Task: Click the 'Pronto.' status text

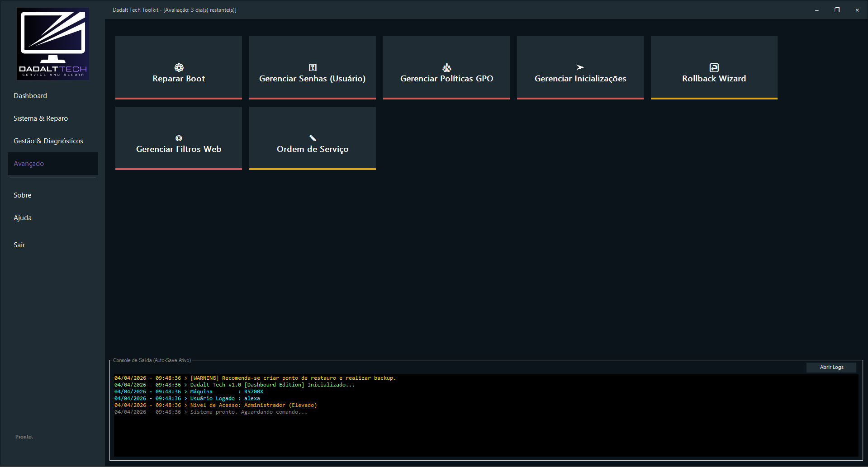Action: (24, 437)
